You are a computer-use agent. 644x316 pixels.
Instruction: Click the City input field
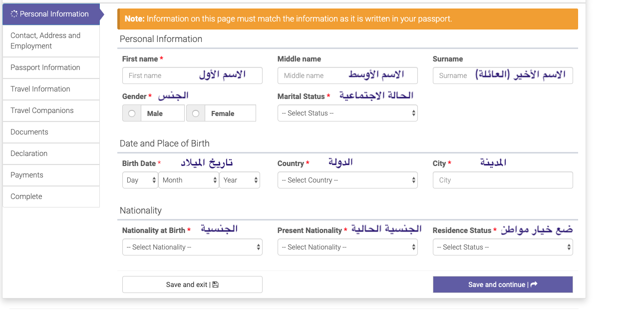(x=503, y=180)
